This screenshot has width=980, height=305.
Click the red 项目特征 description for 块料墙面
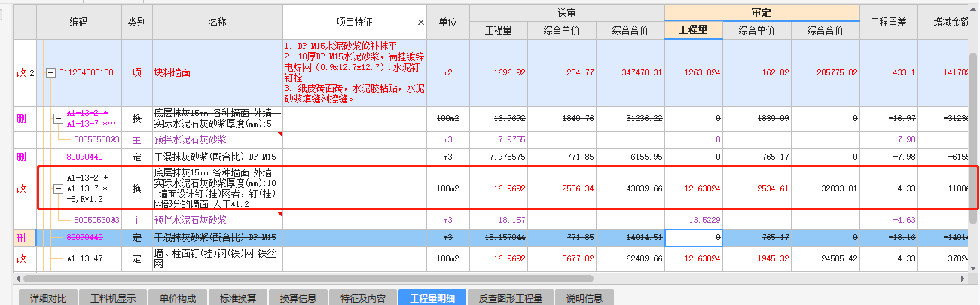pos(354,73)
